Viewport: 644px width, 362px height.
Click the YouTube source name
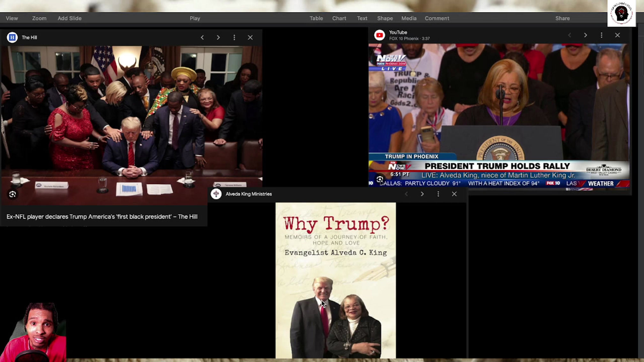[x=398, y=32]
